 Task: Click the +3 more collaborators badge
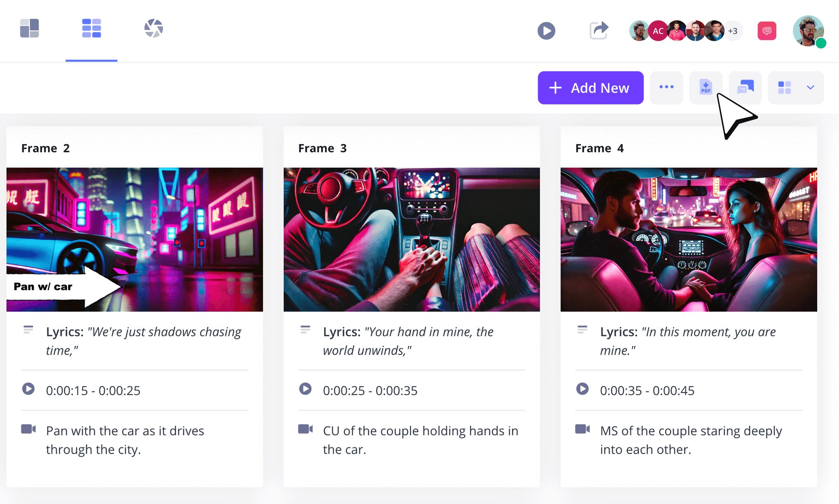[x=733, y=31]
